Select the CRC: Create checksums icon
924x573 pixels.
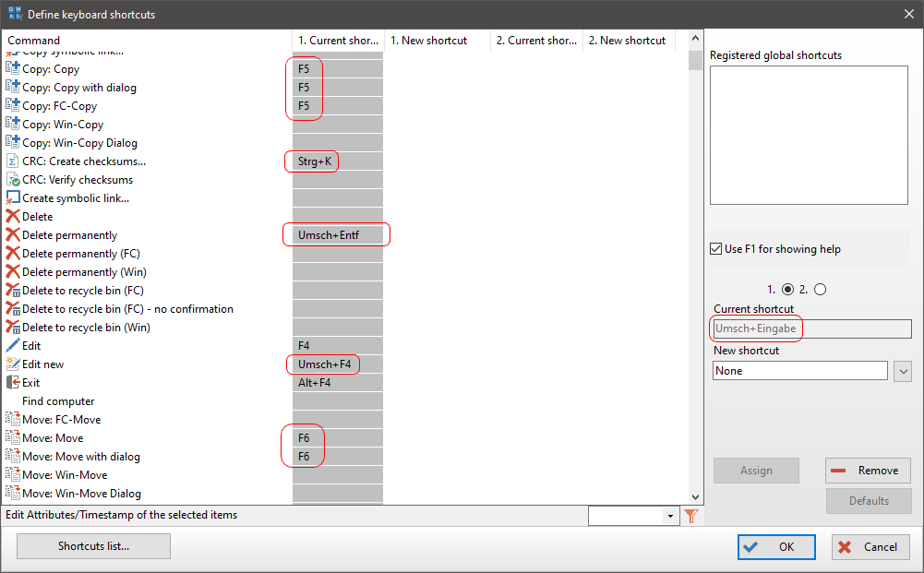click(13, 161)
